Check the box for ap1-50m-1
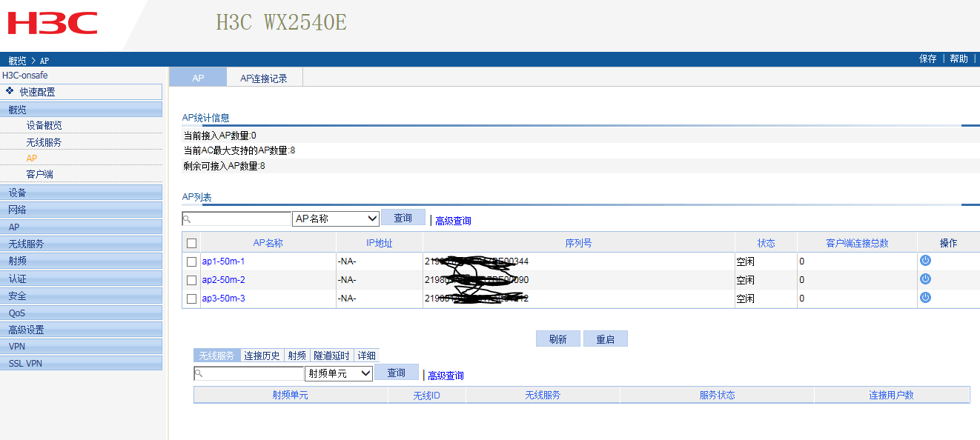 point(192,261)
